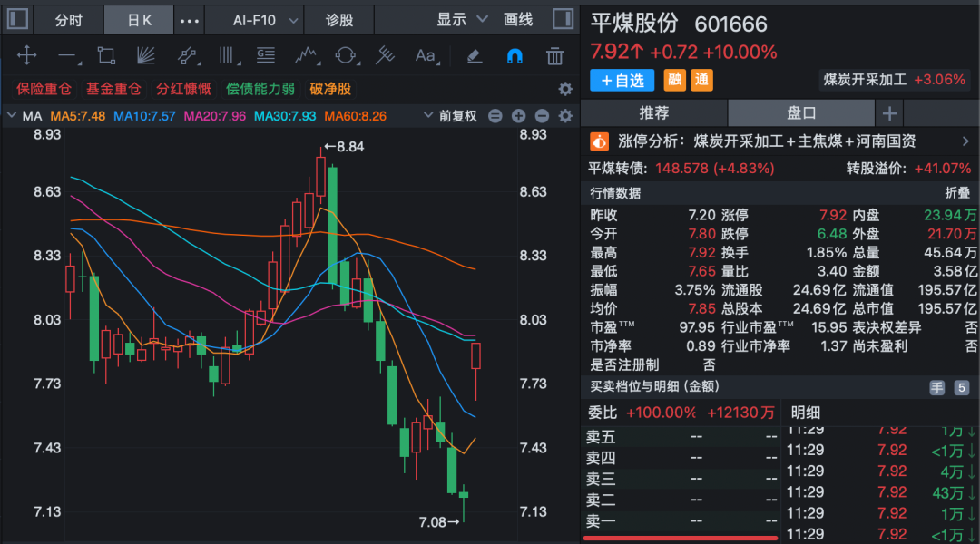Select the straight line drawing tool
The height and width of the screenshot is (544, 980).
coord(68,56)
